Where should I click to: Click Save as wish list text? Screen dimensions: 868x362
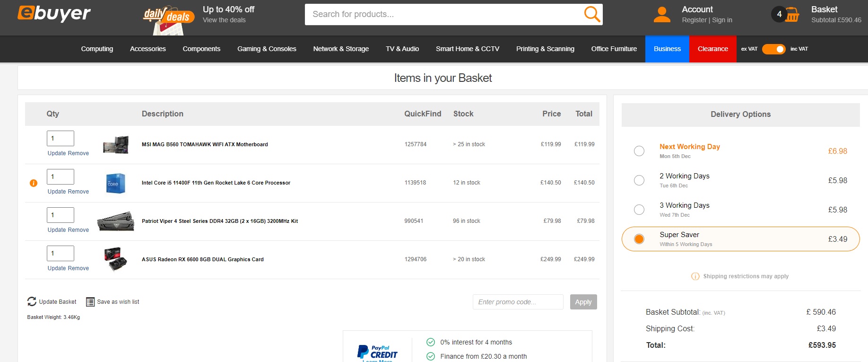118,302
